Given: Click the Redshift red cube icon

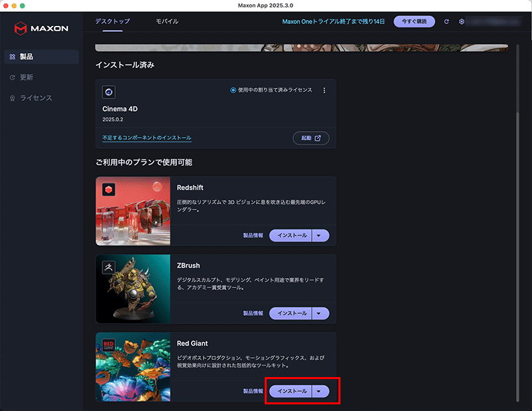Looking at the screenshot, I should [x=108, y=190].
